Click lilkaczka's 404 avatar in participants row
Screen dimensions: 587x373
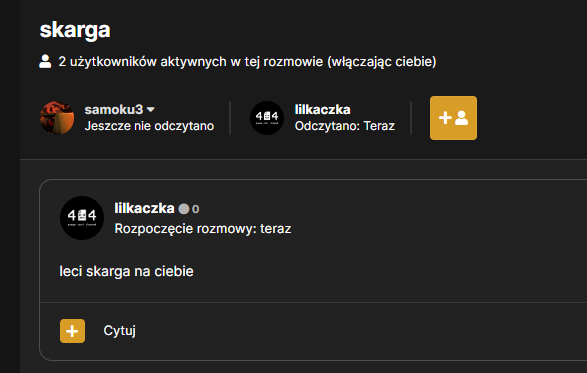pyautogui.click(x=267, y=118)
